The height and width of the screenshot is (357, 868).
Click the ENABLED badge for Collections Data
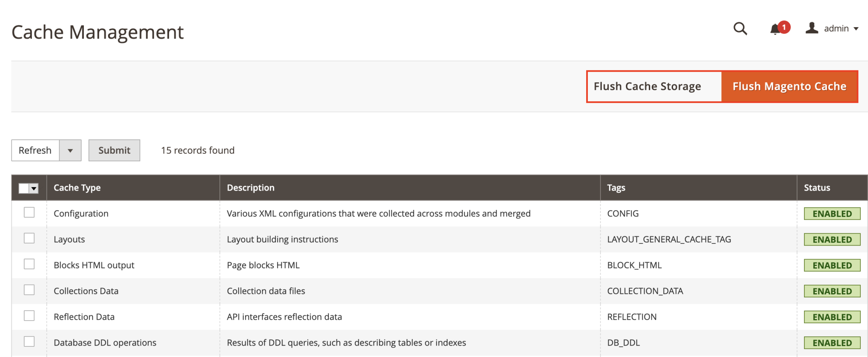point(832,291)
